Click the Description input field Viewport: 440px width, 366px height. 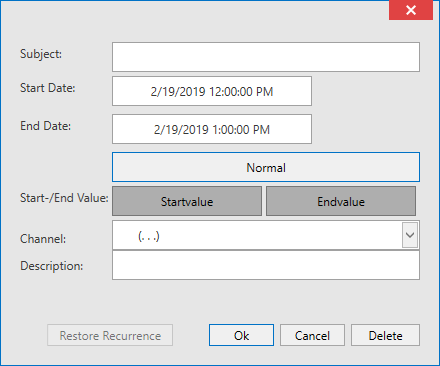[266, 265]
